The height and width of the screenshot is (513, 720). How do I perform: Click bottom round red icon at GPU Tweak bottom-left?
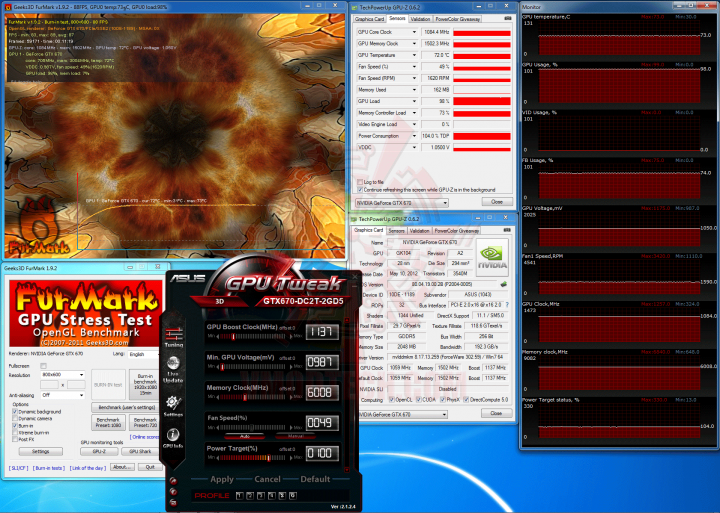173,503
